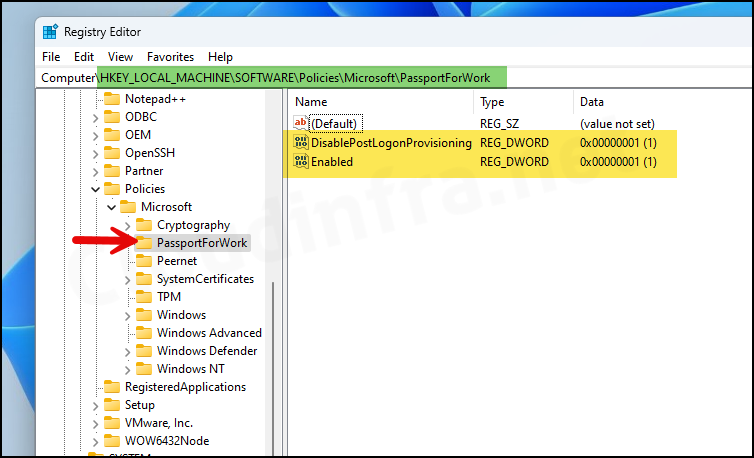
Task: Open the Help menu
Action: (220, 57)
